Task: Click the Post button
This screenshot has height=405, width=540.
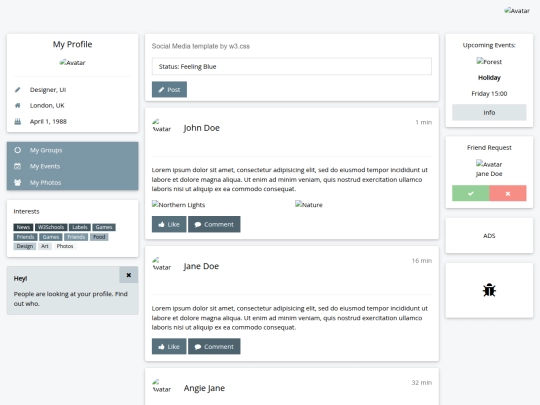Action: click(x=169, y=90)
